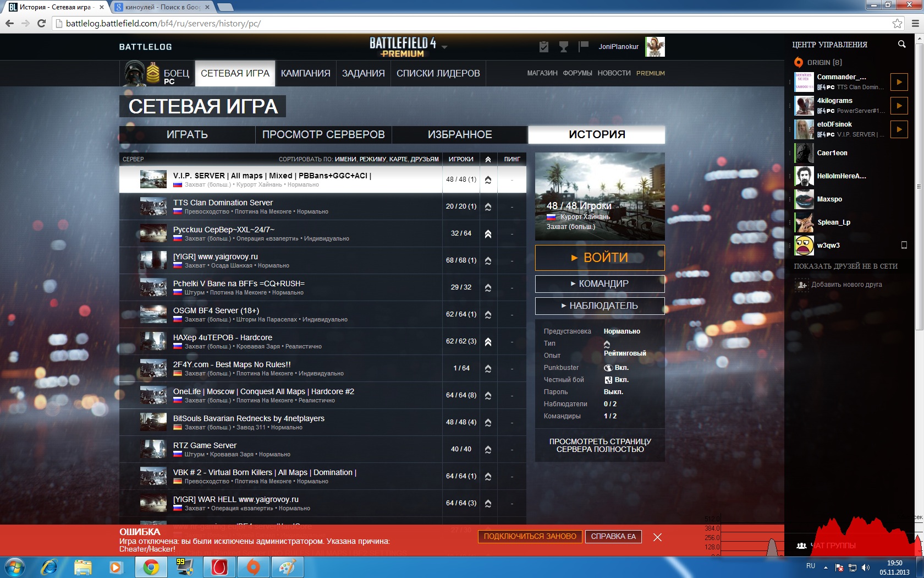924x578 pixels.
Task: Click the server type icon in TTS Clan row
Action: 488,207
